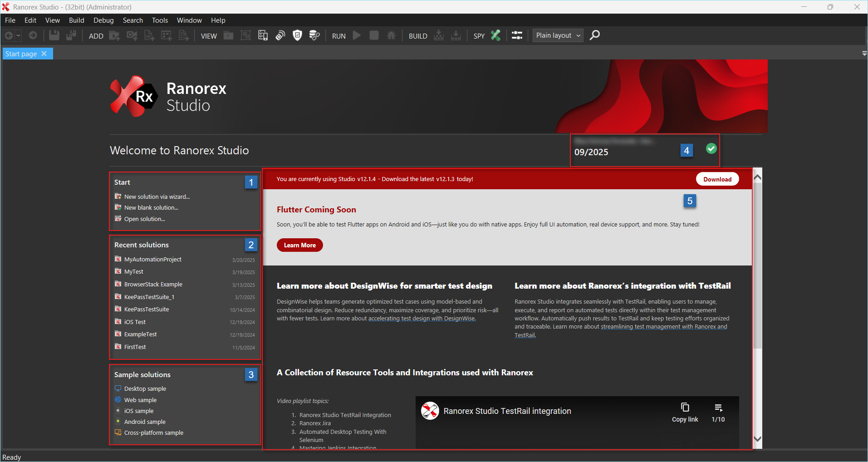Click the debug bug icon in RUN section
The width and height of the screenshot is (868, 462).
click(391, 35)
